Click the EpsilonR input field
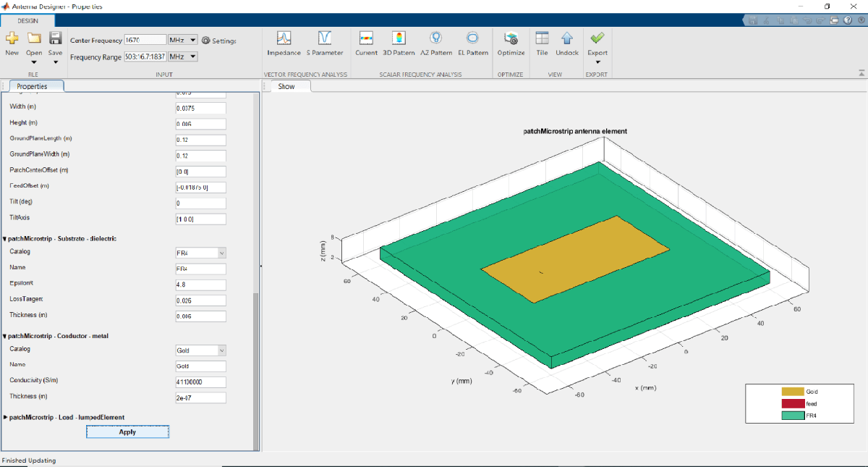This screenshot has height=467, width=868. coord(201,285)
